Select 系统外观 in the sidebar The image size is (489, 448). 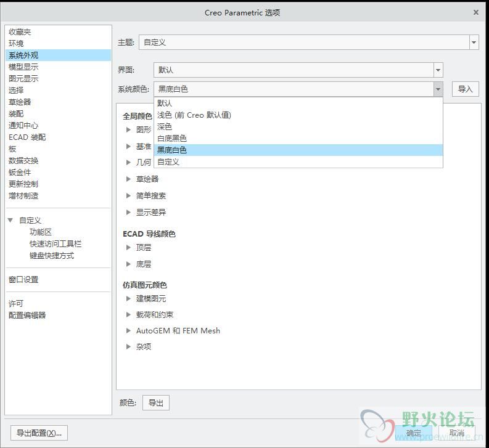pos(59,55)
